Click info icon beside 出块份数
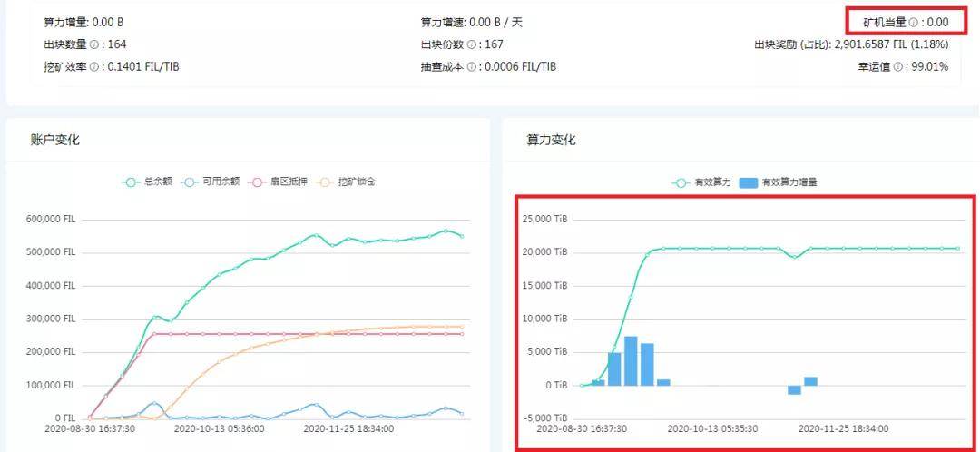Screen dimensions: 980x452 pyautogui.click(x=472, y=44)
